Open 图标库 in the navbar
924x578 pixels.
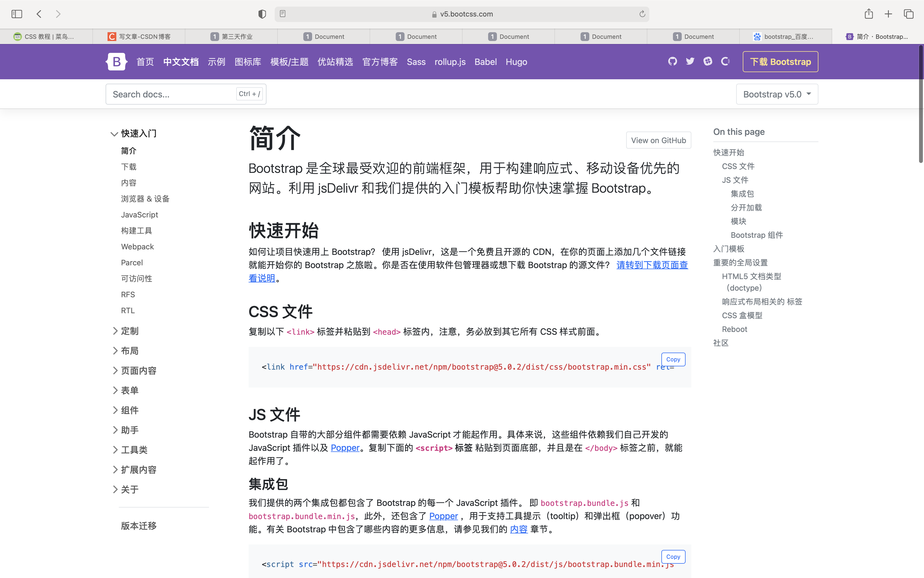[x=248, y=62]
